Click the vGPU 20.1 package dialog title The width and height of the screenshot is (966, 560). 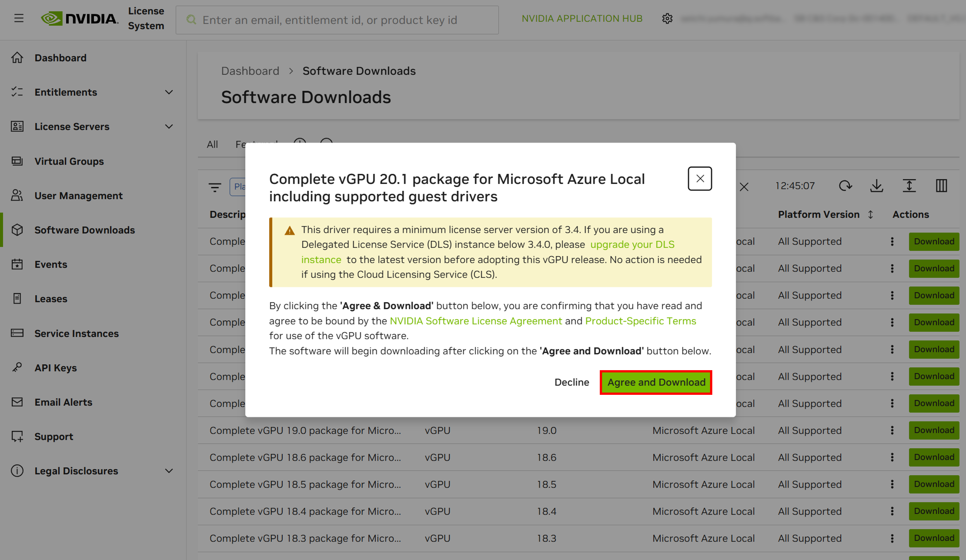(x=457, y=188)
